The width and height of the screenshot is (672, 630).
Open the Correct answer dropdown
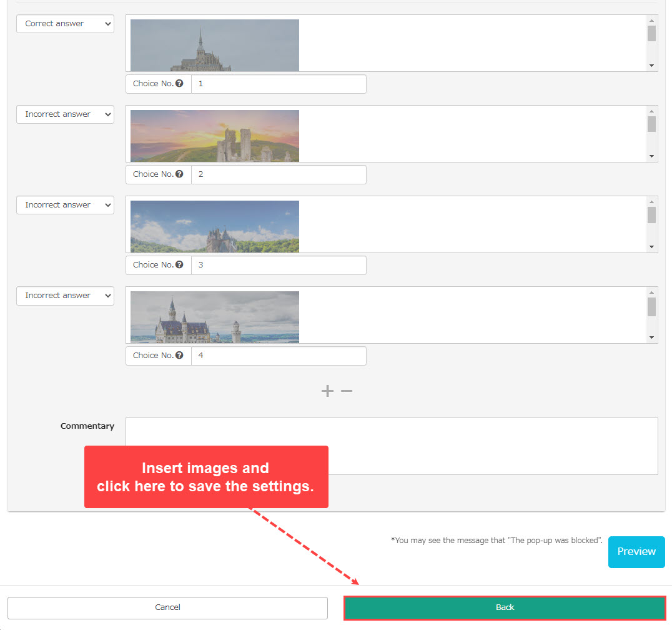(65, 24)
